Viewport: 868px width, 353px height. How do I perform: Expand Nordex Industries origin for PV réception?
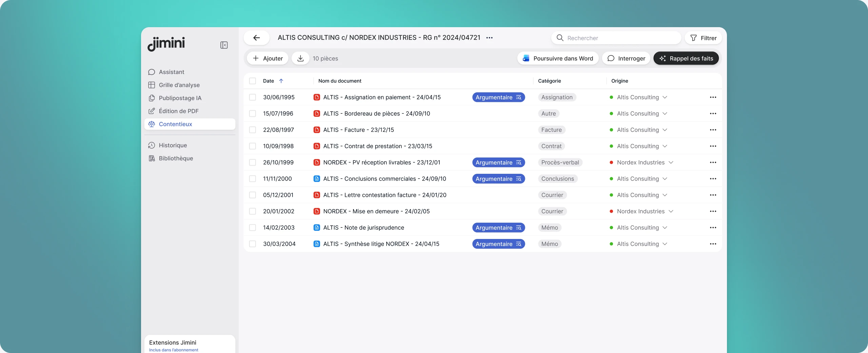[671, 163]
